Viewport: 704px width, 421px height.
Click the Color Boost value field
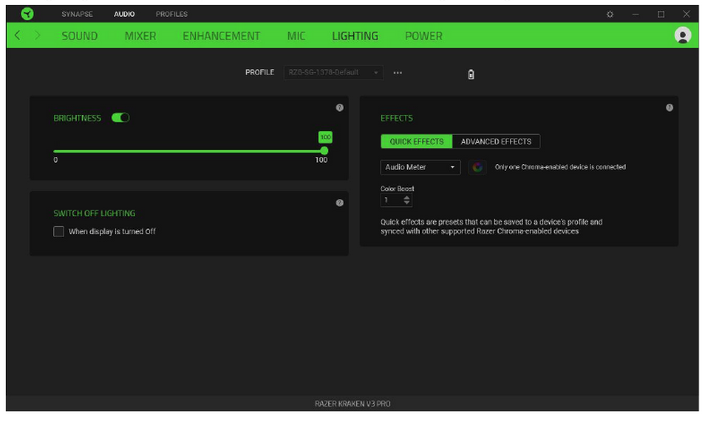392,200
